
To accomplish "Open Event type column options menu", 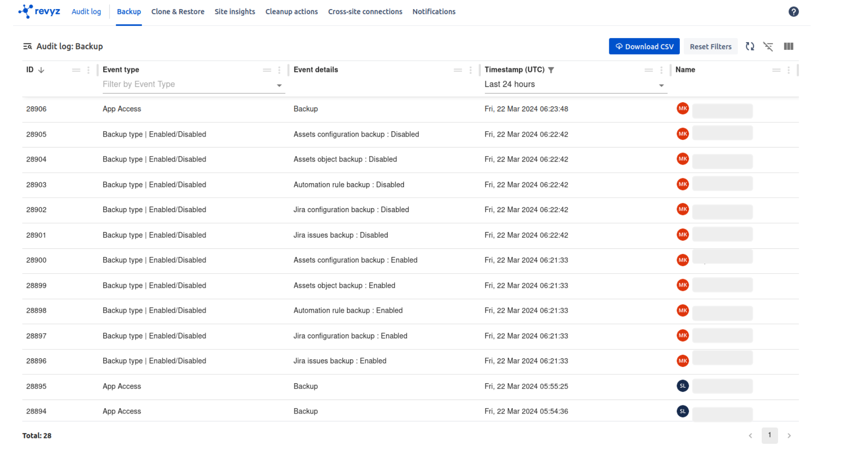I will click(279, 70).
